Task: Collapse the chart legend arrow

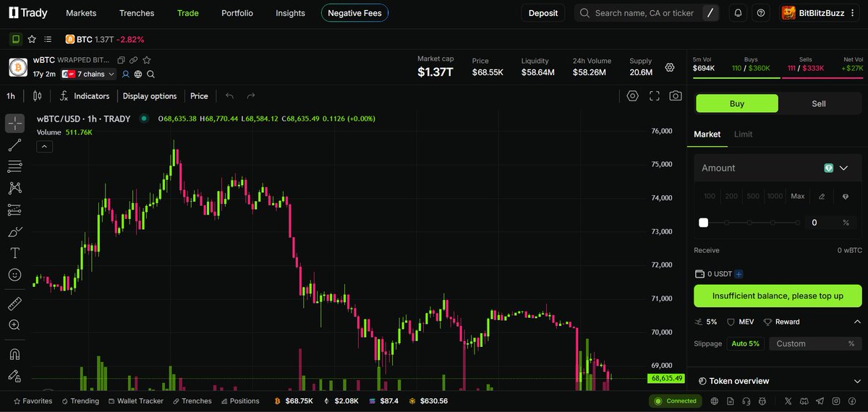Action: click(44, 147)
